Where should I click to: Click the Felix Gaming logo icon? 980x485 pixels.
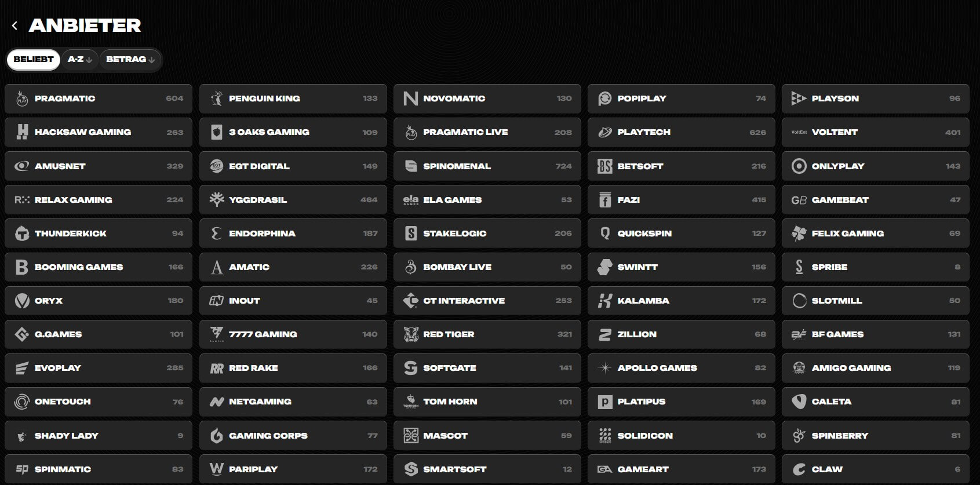tap(799, 234)
